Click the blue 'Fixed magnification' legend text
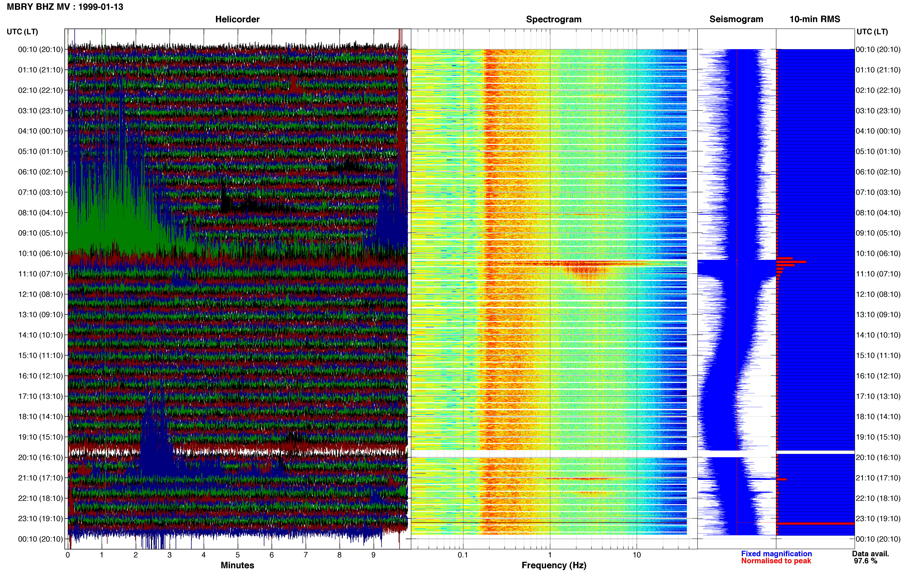This screenshot has height=578, width=924. tap(776, 554)
